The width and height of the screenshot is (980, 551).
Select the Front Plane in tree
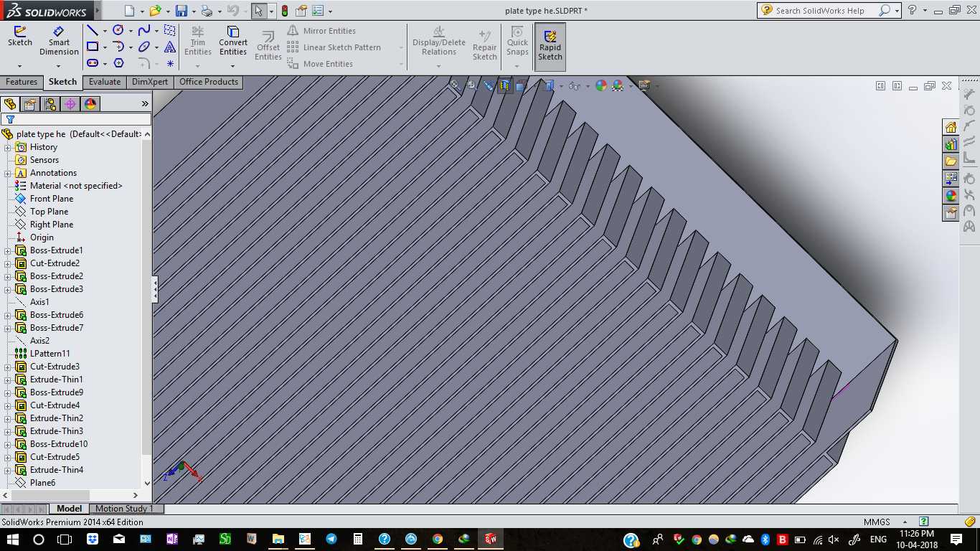(52, 199)
